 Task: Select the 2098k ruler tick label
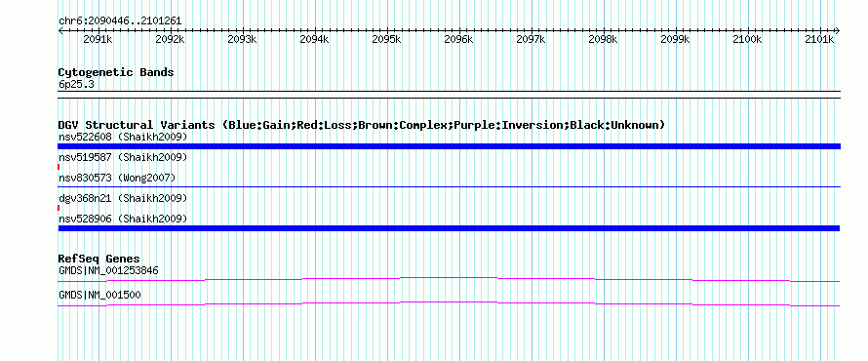603,40
